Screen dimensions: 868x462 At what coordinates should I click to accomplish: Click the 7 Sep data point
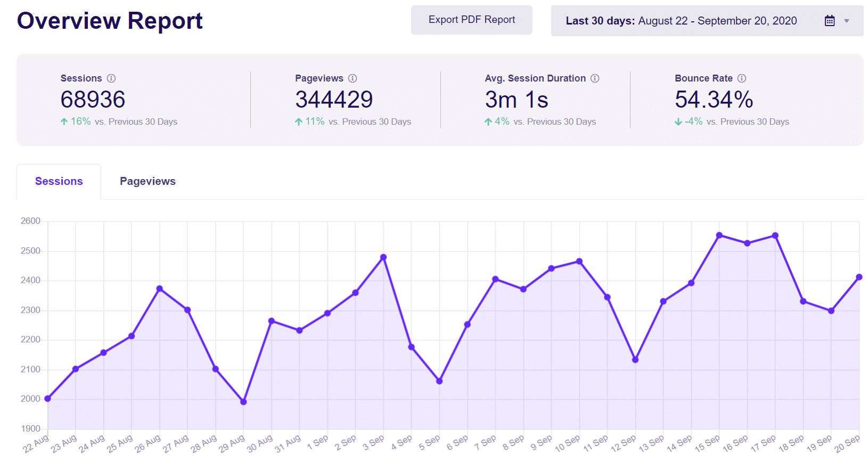495,279
